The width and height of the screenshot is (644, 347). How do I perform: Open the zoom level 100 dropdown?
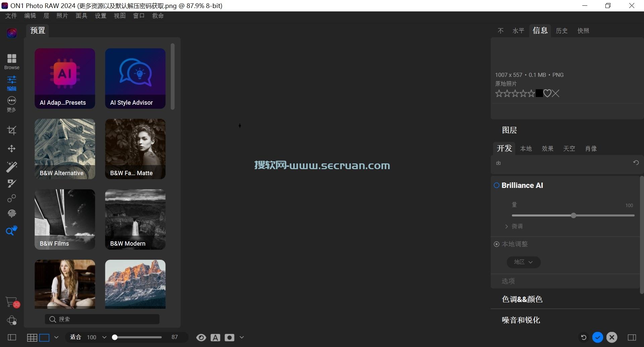[x=104, y=337]
